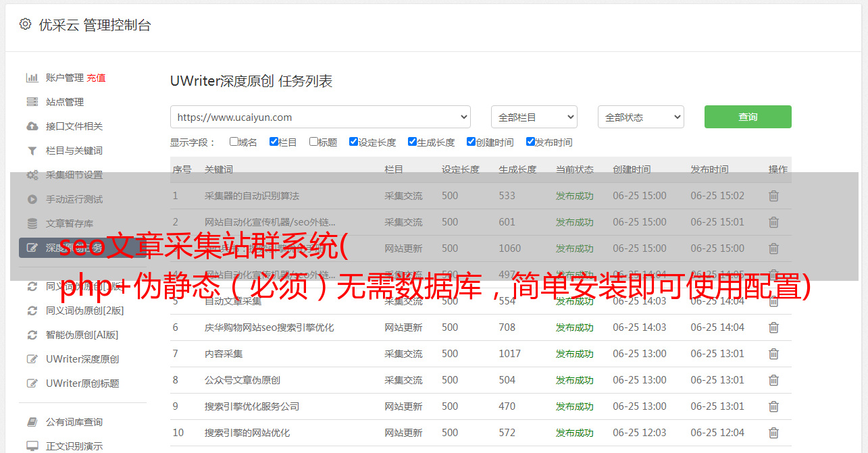Click generated length value 1017
The width and height of the screenshot is (868, 453).
509,354
